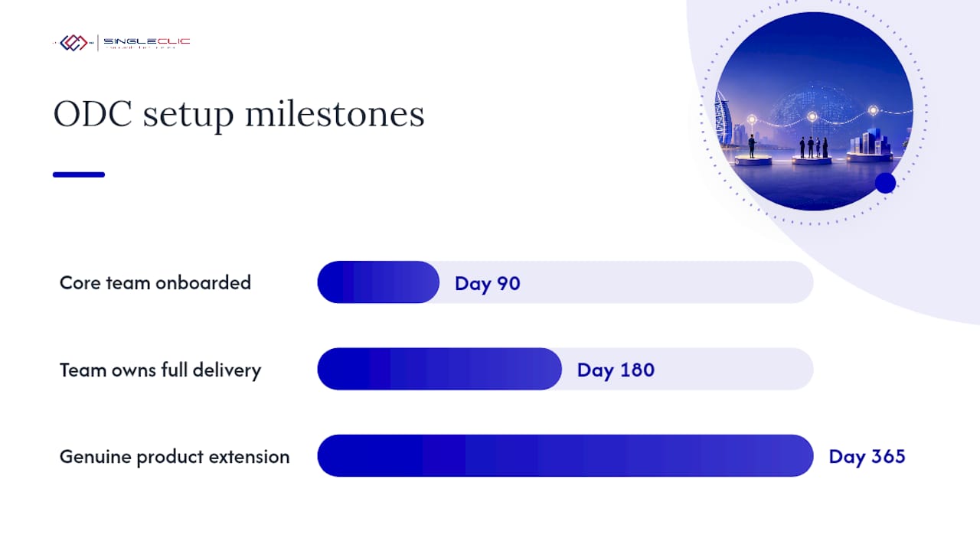Select the "Genuine product extension" label

[175, 457]
